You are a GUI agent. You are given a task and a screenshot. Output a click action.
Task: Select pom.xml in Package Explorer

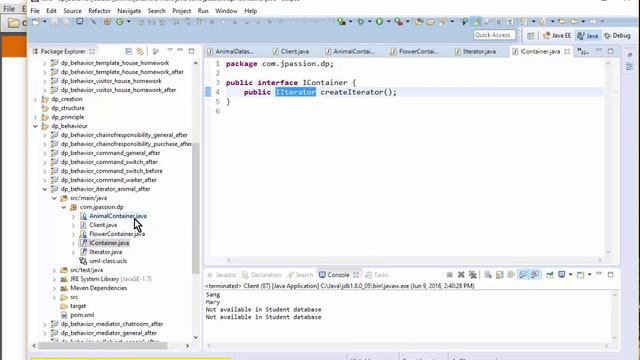82,315
